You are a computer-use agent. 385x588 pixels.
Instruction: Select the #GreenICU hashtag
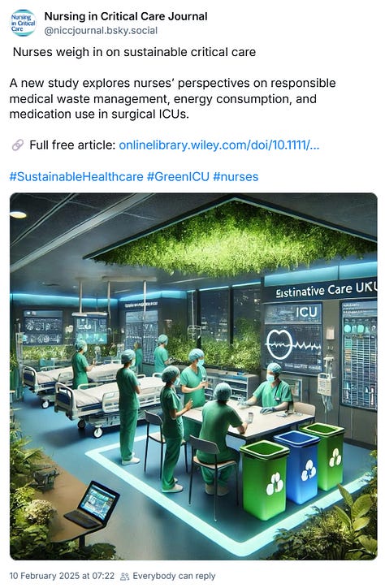pos(178,176)
